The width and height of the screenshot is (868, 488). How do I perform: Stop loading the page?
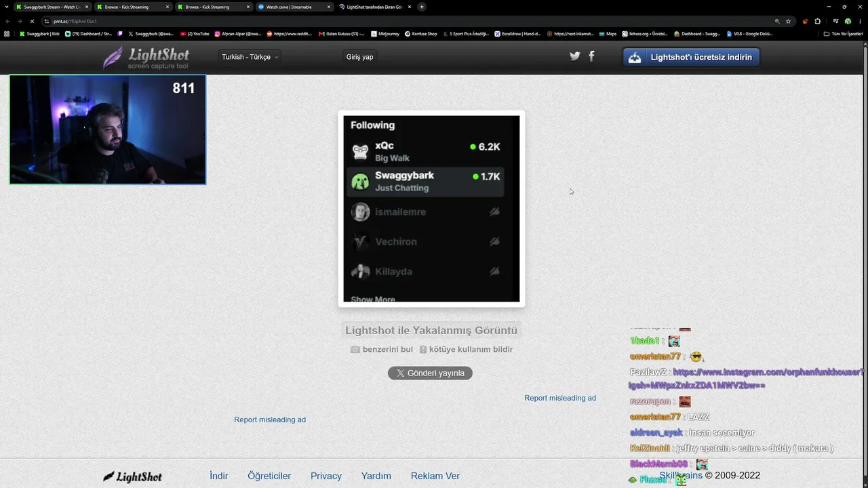32,21
